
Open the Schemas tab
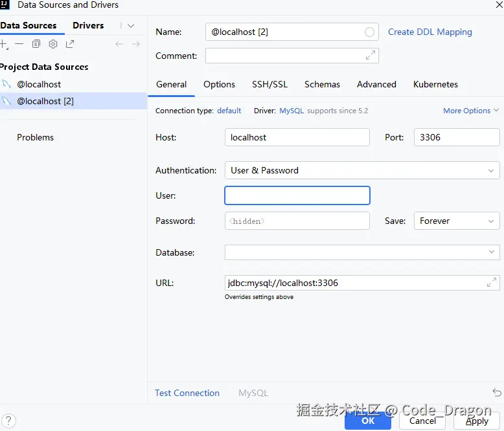(322, 84)
